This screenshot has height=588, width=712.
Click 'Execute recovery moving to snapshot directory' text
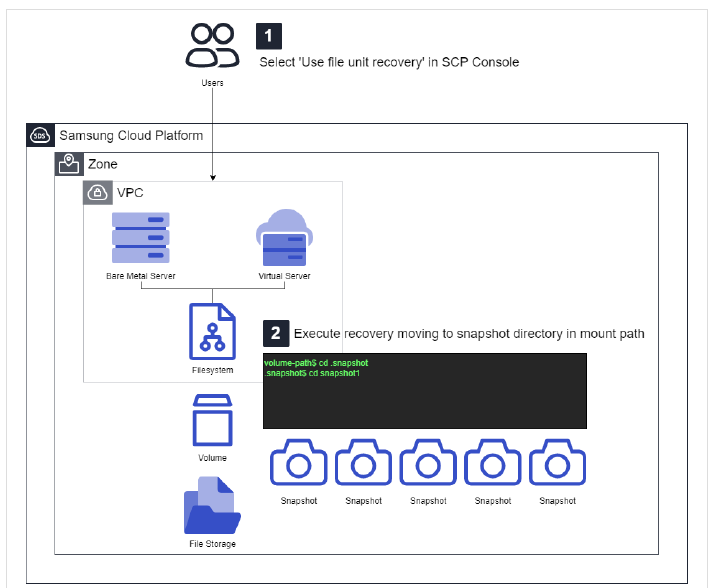coord(469,334)
